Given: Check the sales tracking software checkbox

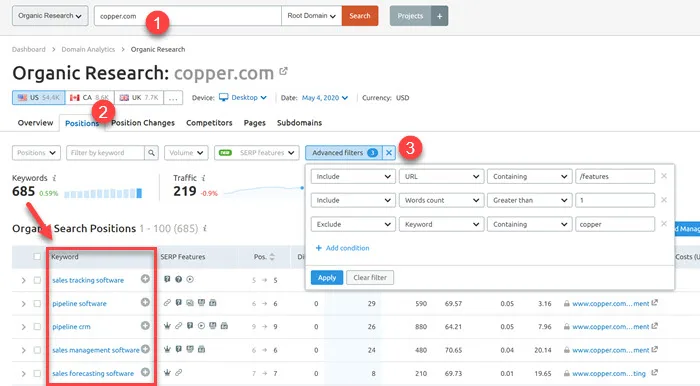Looking at the screenshot, I should [37, 280].
